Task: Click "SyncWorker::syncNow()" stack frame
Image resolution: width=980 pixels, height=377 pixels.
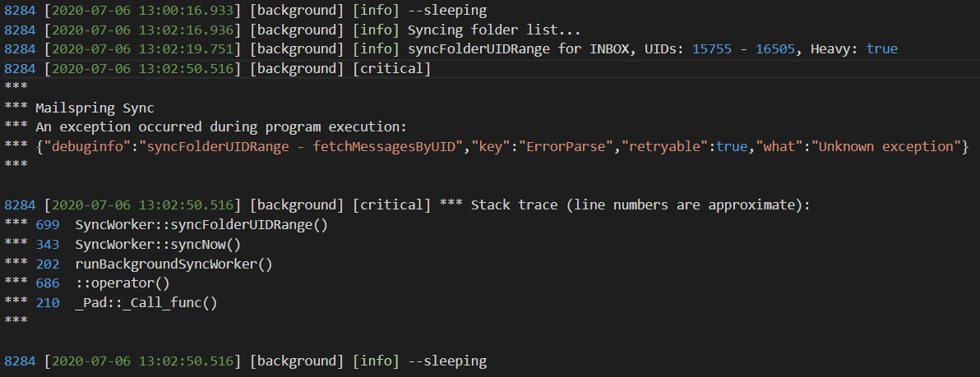Action: (158, 243)
